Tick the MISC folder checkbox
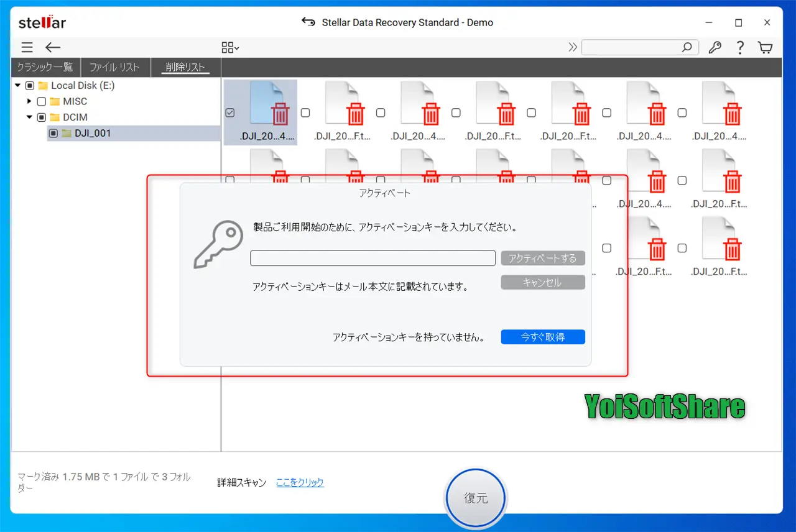Viewport: 796px width, 532px height. click(42, 101)
